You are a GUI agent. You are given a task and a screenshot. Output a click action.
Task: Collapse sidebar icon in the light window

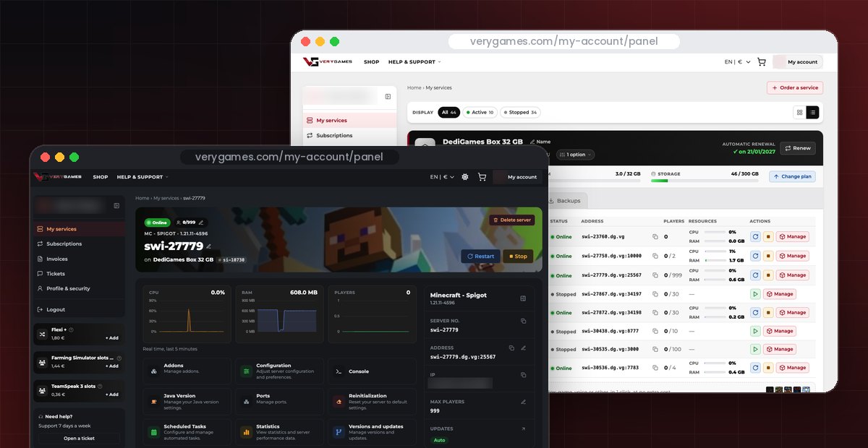388,96
